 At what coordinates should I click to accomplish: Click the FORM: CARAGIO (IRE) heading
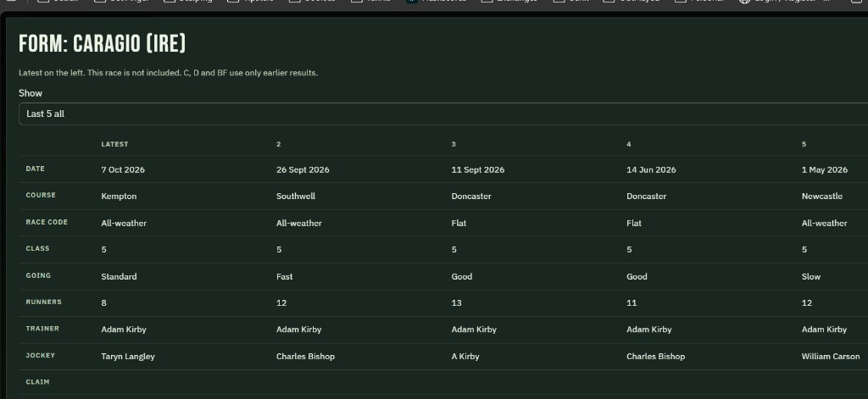(x=103, y=44)
